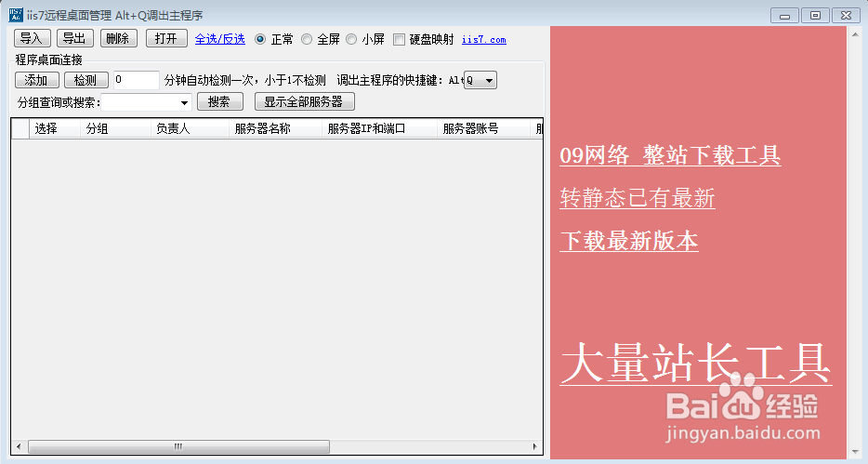The width and height of the screenshot is (868, 464).
Task: Open the iis7.com link
Action: (484, 40)
